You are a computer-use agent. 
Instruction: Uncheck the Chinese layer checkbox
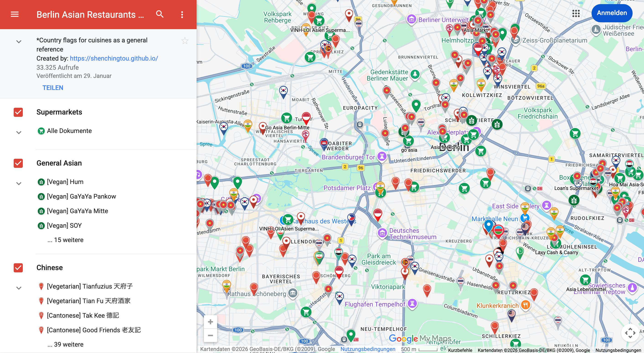point(18,267)
